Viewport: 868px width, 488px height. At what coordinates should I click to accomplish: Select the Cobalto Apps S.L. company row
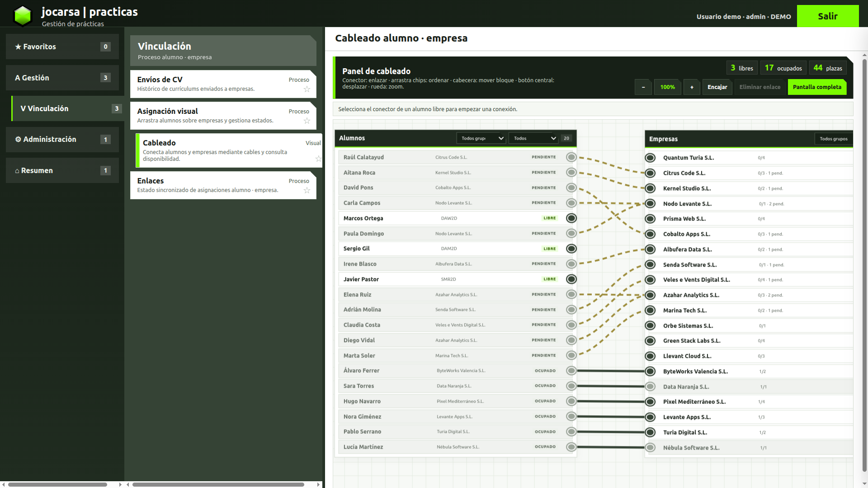pyautogui.click(x=749, y=234)
